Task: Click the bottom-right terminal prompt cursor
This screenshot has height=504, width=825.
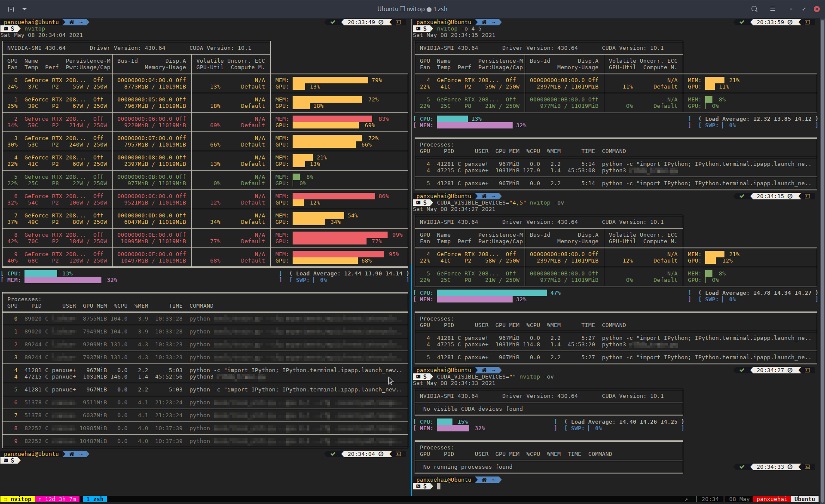Action: [x=439, y=486]
